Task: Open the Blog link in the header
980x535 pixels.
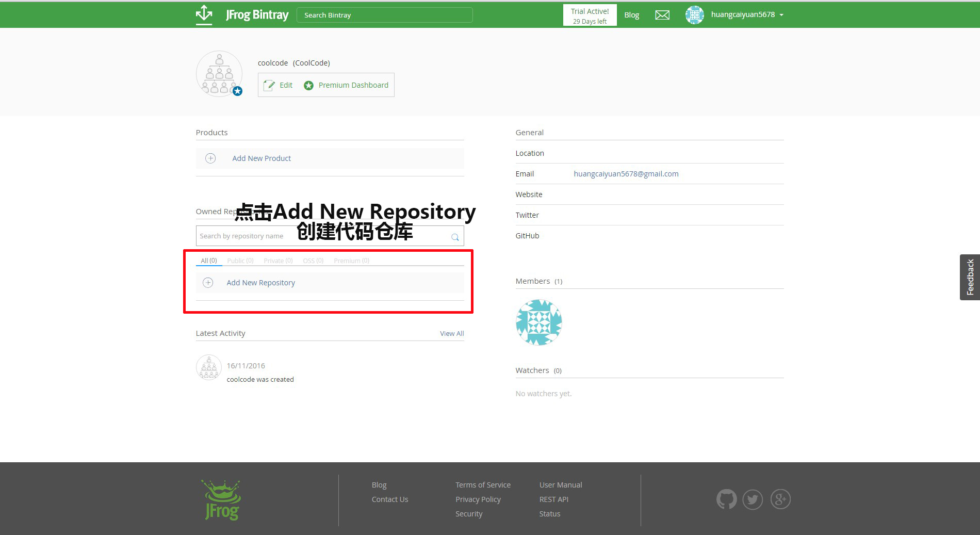Action: point(631,15)
